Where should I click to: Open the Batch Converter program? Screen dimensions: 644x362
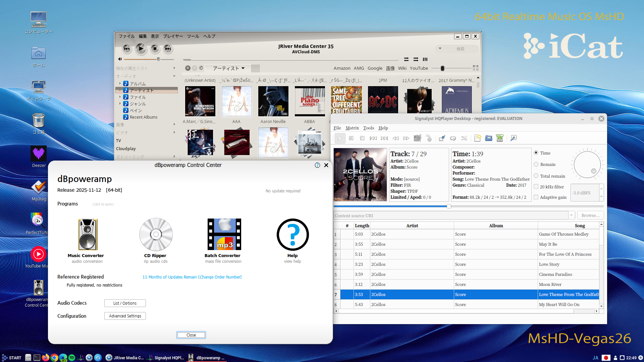(224, 235)
